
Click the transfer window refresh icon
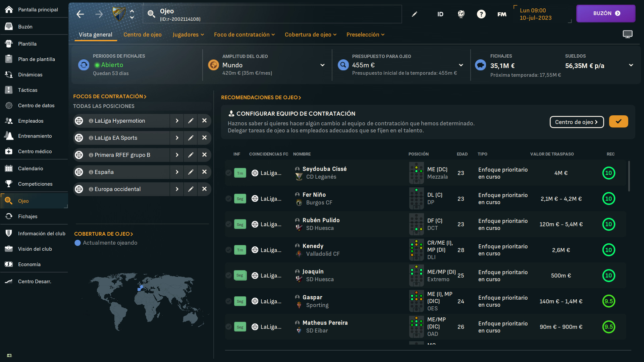pyautogui.click(x=84, y=65)
